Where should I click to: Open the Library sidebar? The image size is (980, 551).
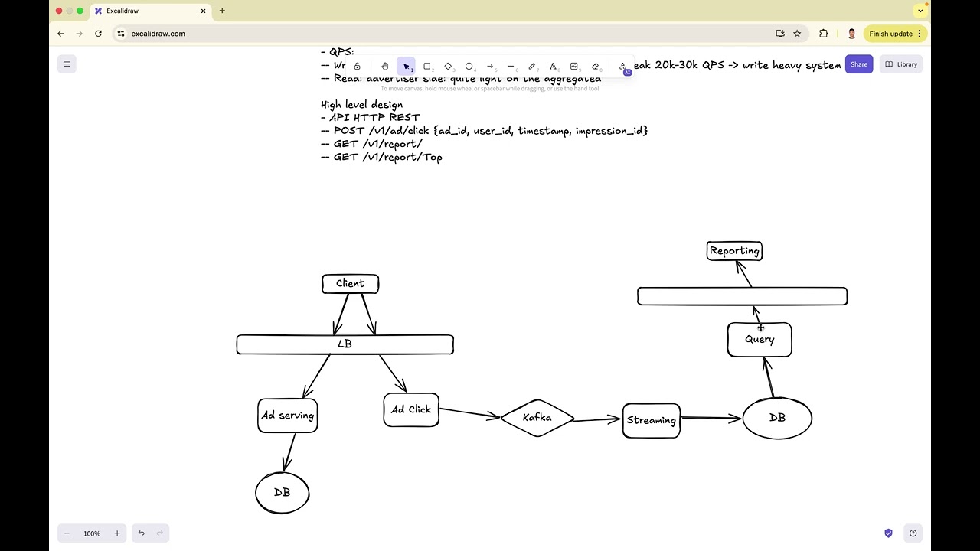[x=901, y=64]
